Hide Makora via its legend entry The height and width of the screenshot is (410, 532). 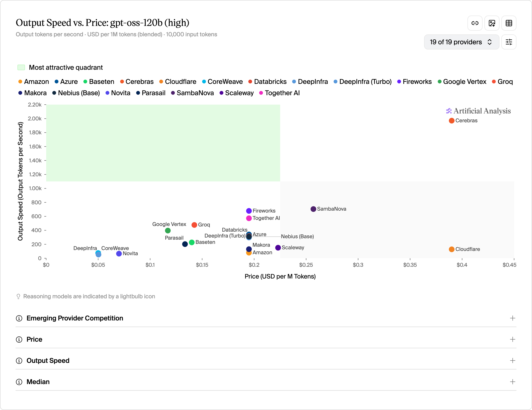coord(33,93)
